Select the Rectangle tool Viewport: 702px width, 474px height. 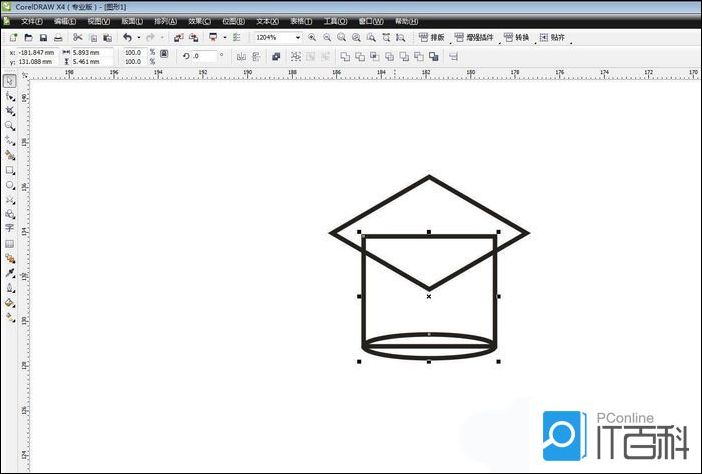[10, 170]
